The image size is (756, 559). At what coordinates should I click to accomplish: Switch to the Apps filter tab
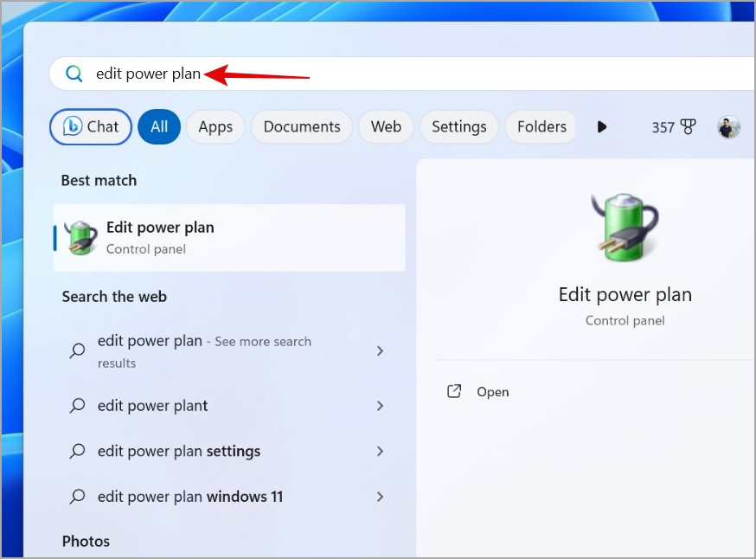tap(215, 127)
